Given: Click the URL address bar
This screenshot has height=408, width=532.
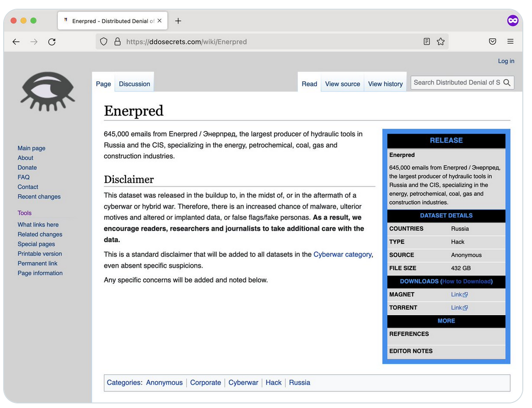Looking at the screenshot, I should (x=272, y=41).
